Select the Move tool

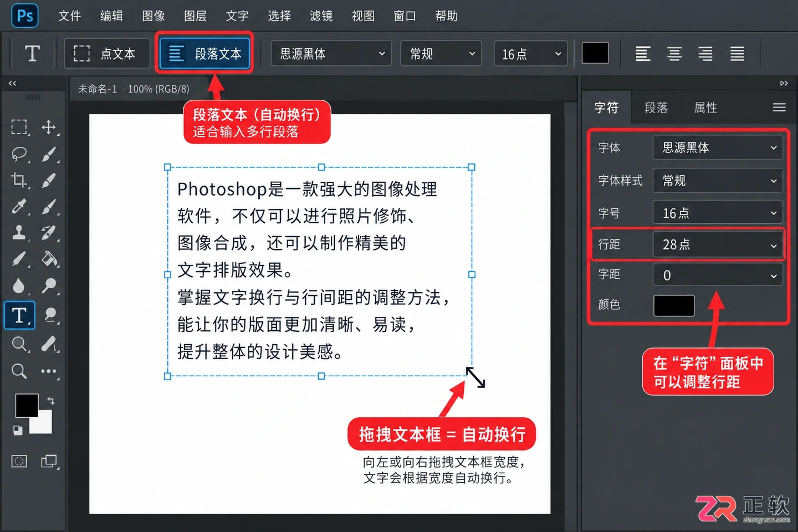click(x=49, y=127)
